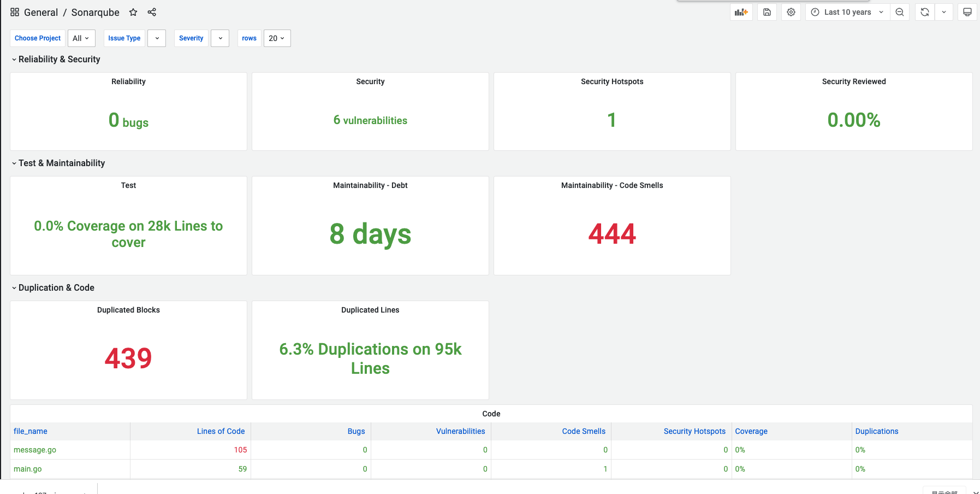Image resolution: width=980 pixels, height=494 pixels.
Task: Click the 105 lines of code value
Action: [x=240, y=450]
